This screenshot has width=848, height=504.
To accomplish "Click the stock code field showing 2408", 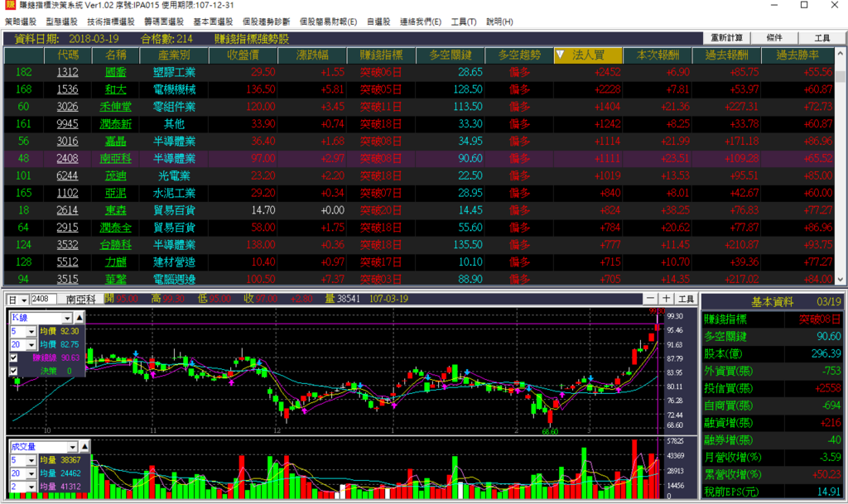I will coord(44,299).
